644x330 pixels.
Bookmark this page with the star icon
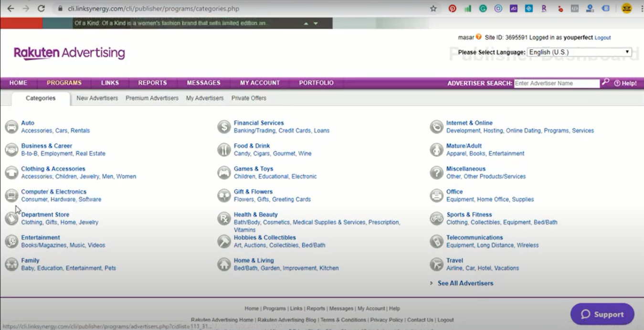click(433, 9)
